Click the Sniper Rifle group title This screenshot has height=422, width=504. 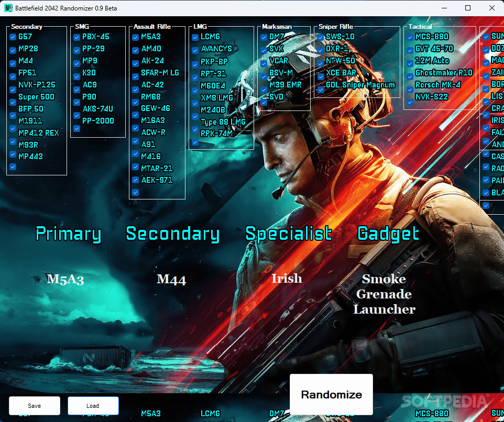click(336, 27)
